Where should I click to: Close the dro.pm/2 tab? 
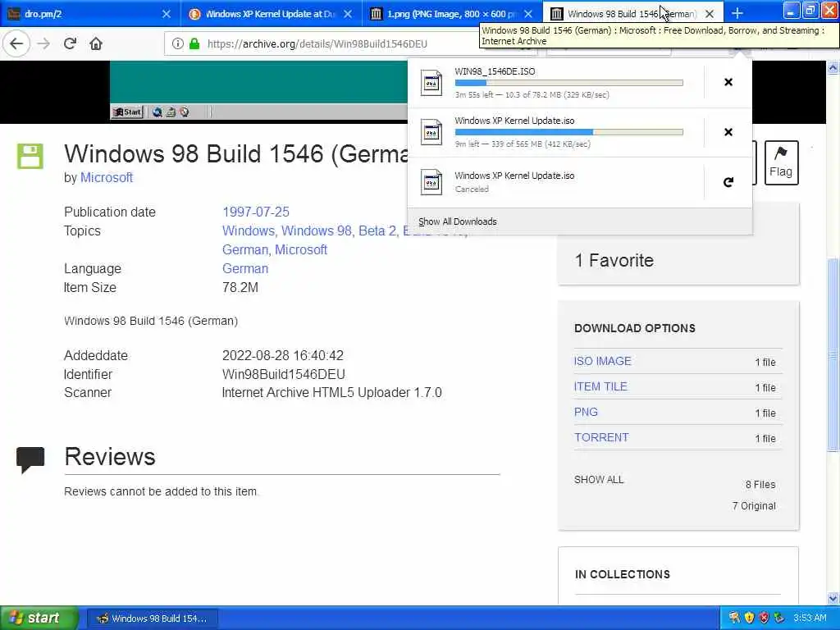[167, 14]
